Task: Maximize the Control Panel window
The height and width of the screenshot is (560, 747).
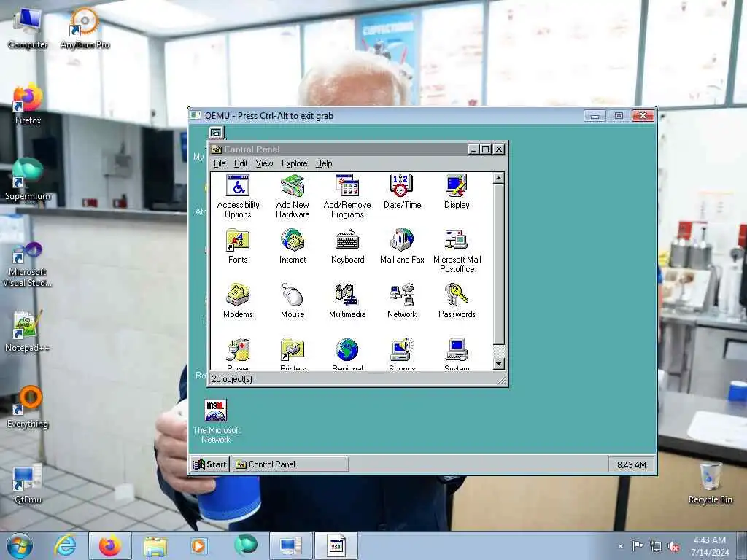Action: point(485,149)
